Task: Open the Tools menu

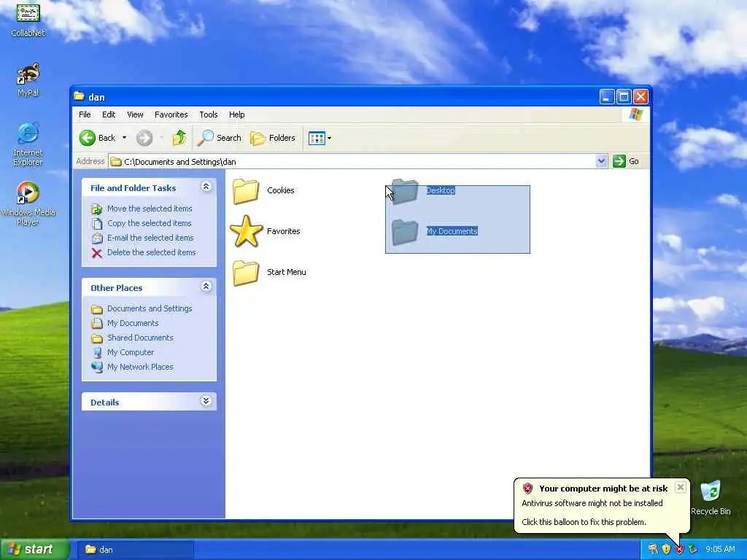Action: [208, 114]
